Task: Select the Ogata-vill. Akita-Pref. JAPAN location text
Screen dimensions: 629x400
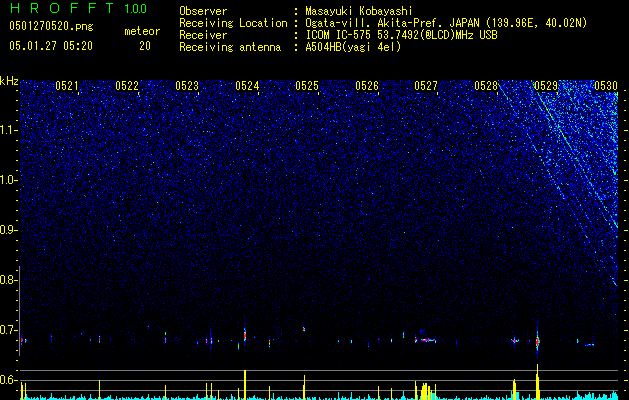Action: pyautogui.click(x=446, y=23)
